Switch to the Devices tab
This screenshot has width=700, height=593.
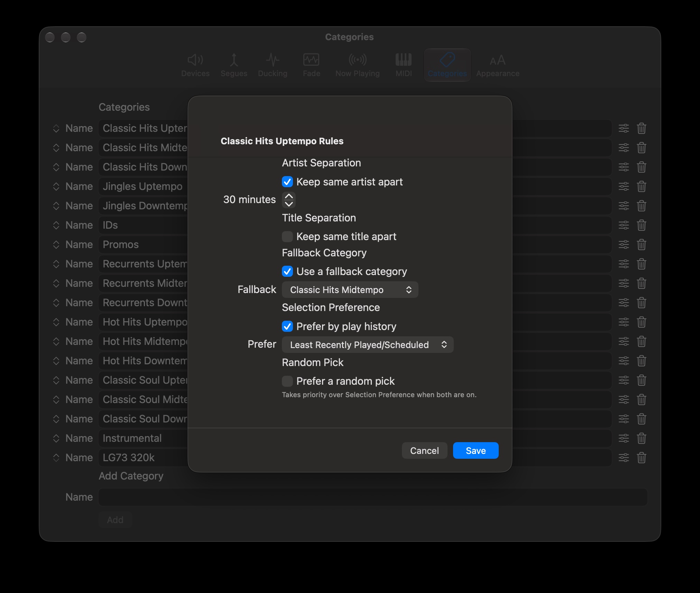195,65
